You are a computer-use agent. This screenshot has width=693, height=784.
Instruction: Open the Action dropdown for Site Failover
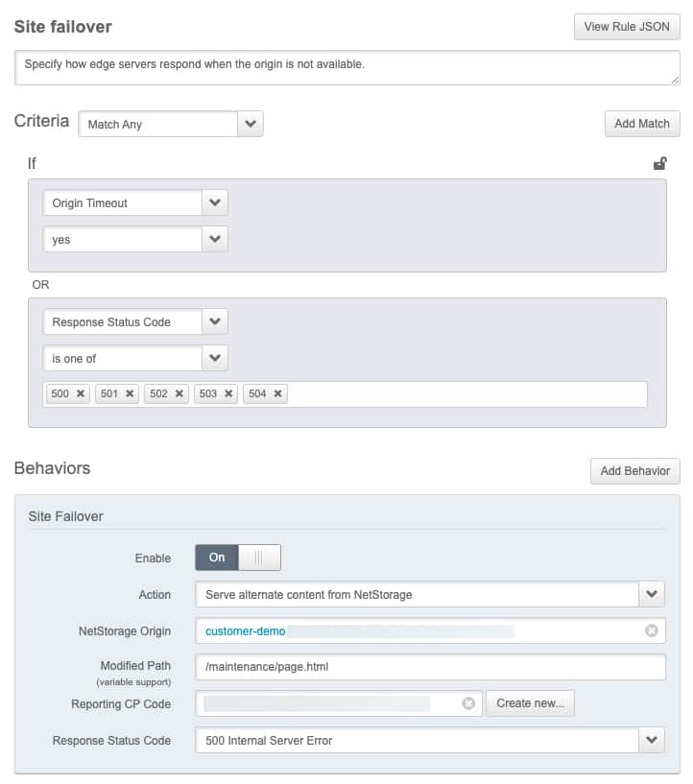coord(652,594)
